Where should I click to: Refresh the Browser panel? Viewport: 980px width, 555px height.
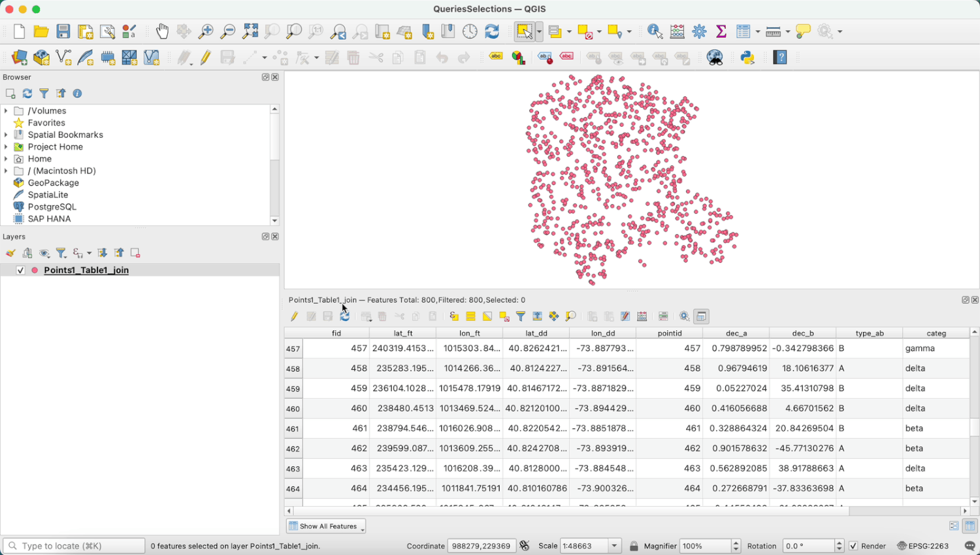click(27, 93)
